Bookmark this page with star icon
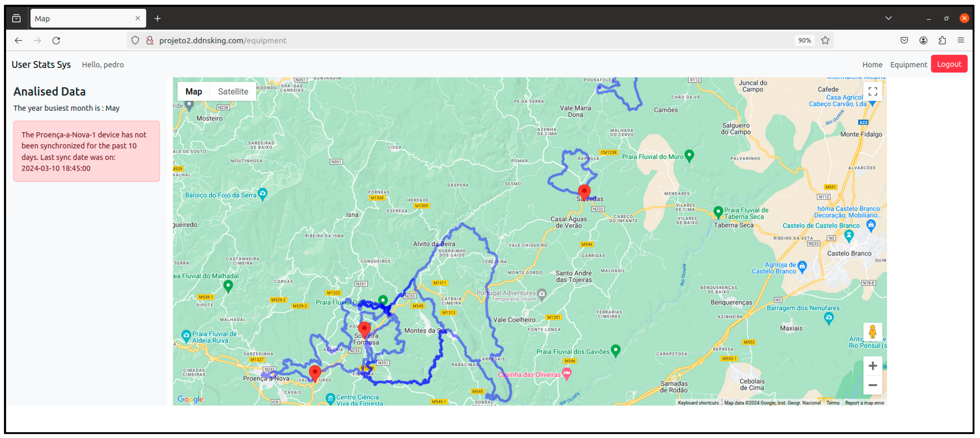This screenshot has width=980, height=438. click(825, 40)
